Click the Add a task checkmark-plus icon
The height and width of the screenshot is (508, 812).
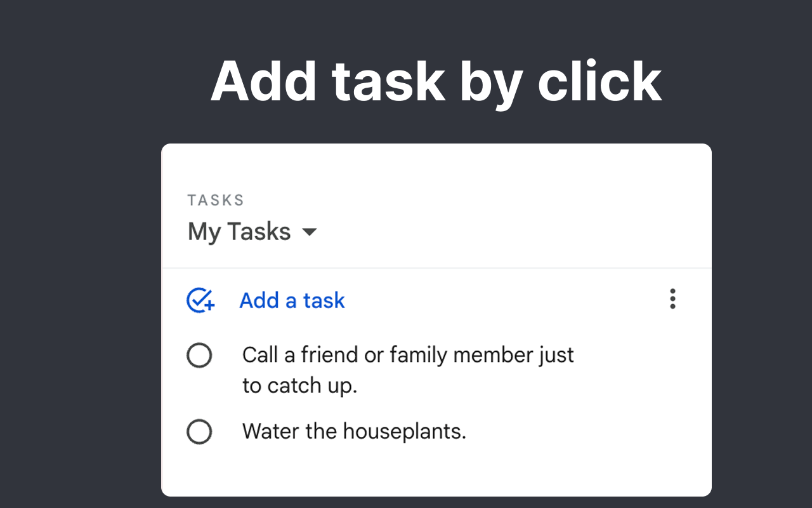(200, 300)
